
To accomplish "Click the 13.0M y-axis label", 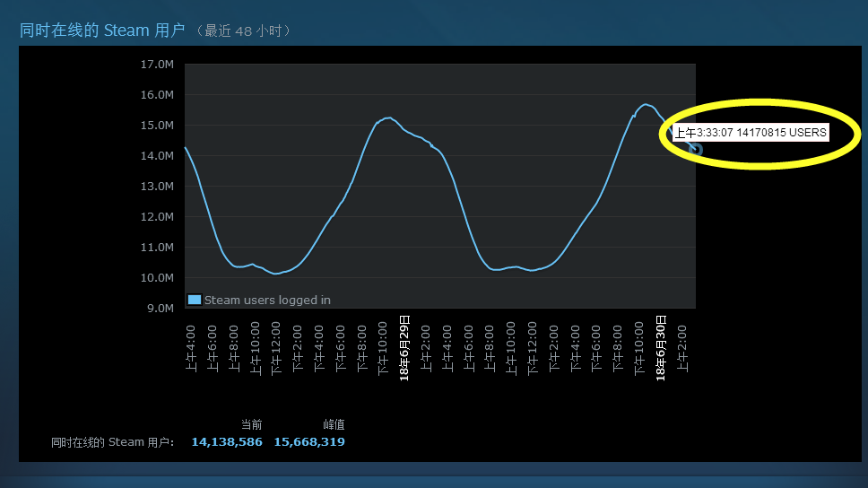I will pos(157,186).
